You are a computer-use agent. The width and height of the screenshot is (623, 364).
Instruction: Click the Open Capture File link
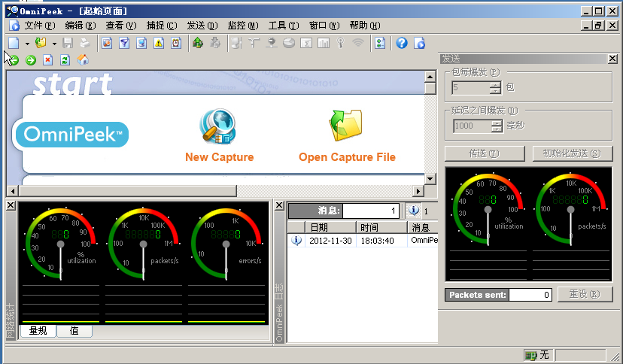pos(348,157)
